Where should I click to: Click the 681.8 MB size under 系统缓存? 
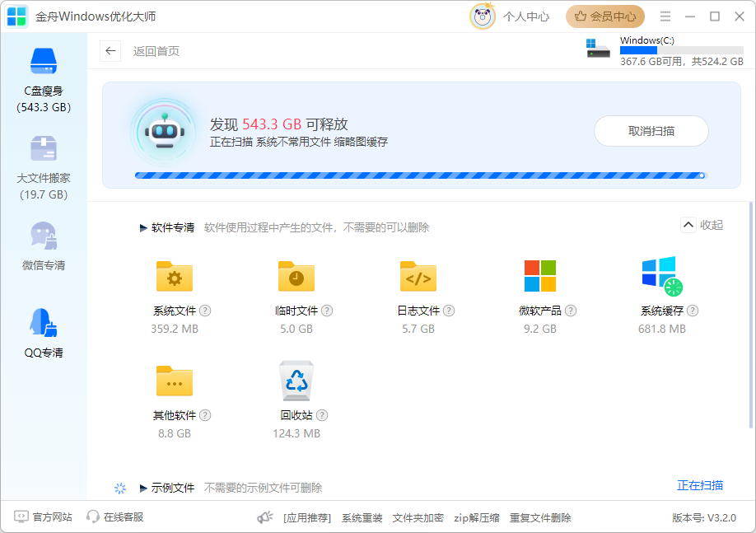pos(662,329)
